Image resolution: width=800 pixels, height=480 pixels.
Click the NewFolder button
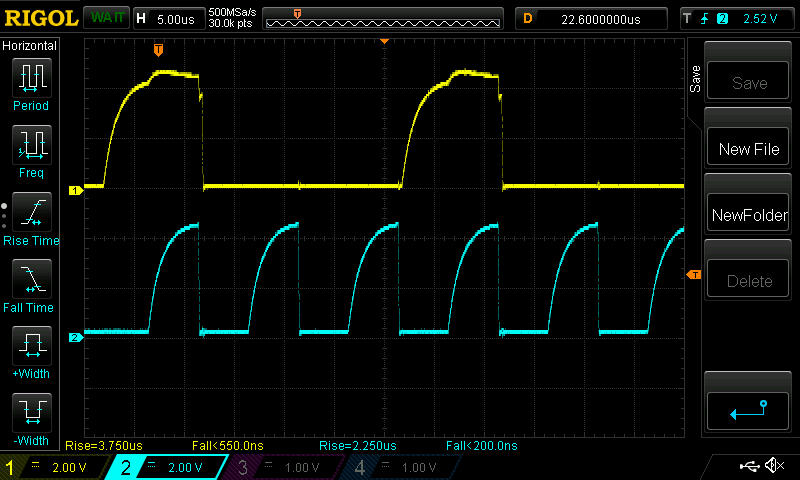[x=748, y=212]
